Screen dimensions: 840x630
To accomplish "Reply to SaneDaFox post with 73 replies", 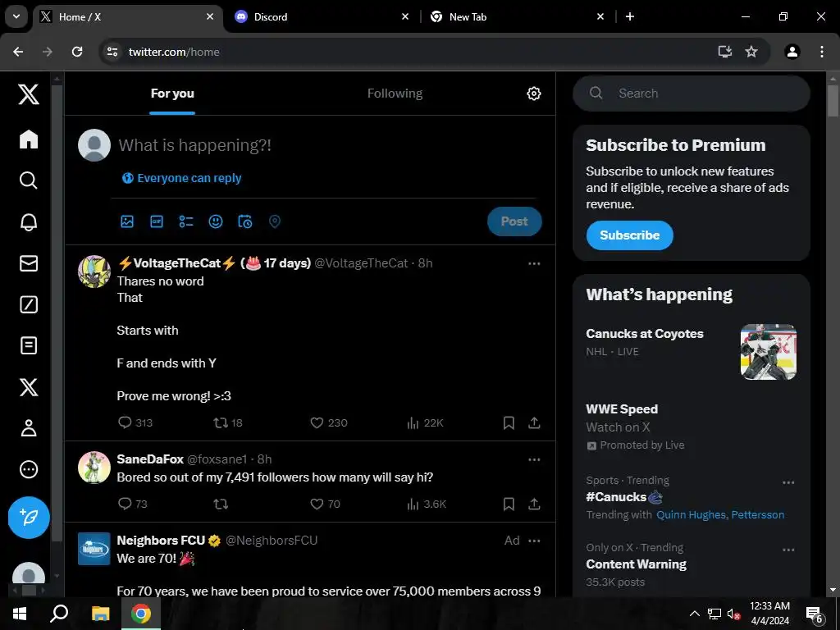I will coord(132,504).
